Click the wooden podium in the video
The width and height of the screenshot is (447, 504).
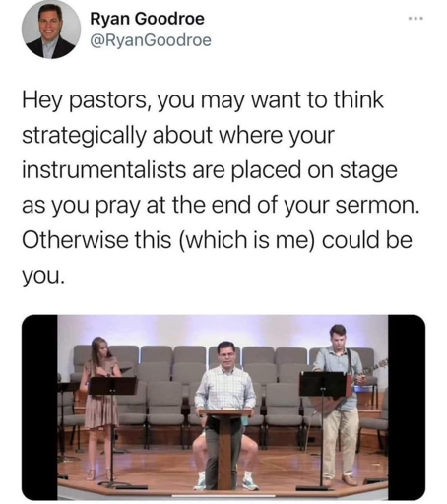(225, 448)
